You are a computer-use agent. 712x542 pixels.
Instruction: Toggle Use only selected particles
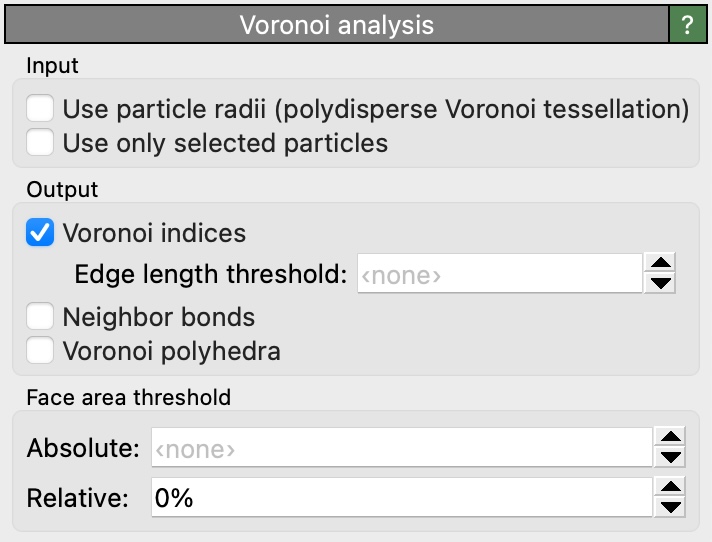pyautogui.click(x=41, y=142)
